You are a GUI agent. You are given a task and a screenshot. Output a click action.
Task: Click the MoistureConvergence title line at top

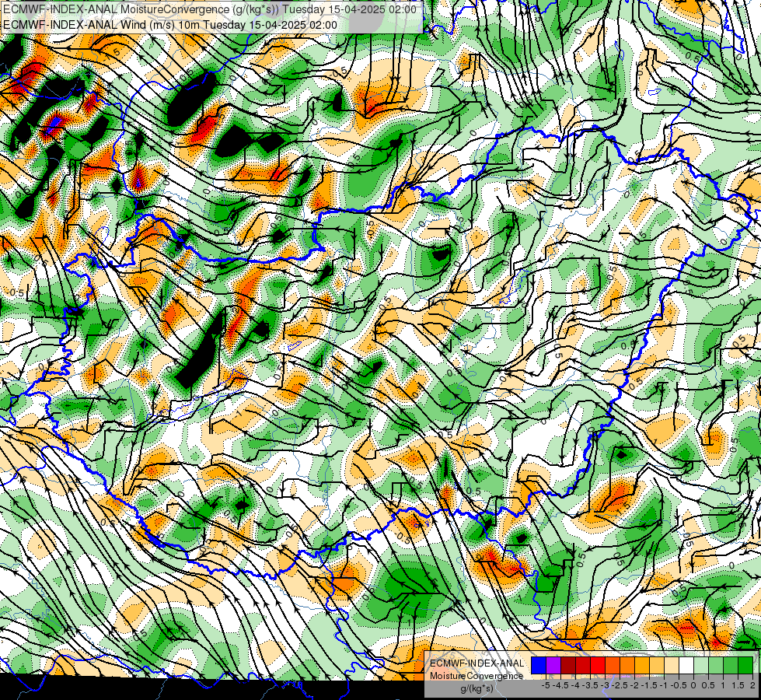pos(210,9)
